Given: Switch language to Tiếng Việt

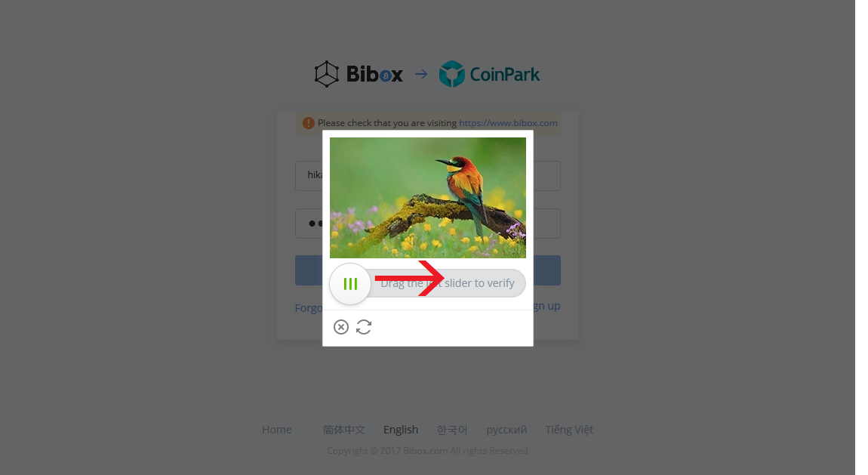Looking at the screenshot, I should [x=569, y=430].
